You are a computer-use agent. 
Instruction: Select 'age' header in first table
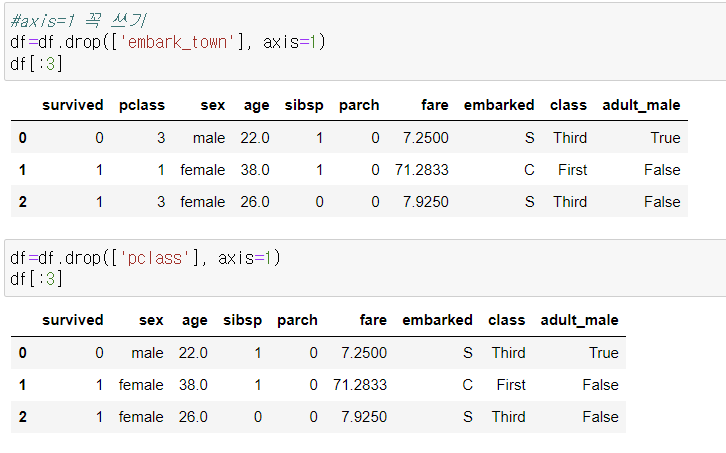click(x=257, y=106)
